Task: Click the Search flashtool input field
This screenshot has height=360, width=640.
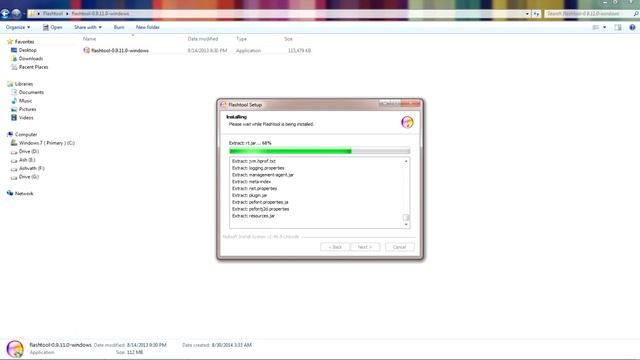Action: pyautogui.click(x=588, y=14)
